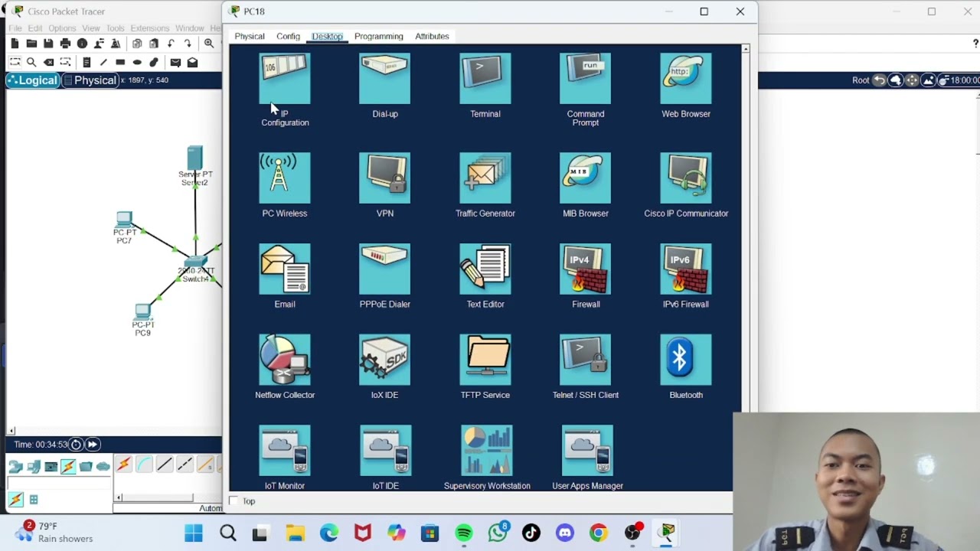Open the TFTP Service app
980x551 pixels.
(x=485, y=359)
